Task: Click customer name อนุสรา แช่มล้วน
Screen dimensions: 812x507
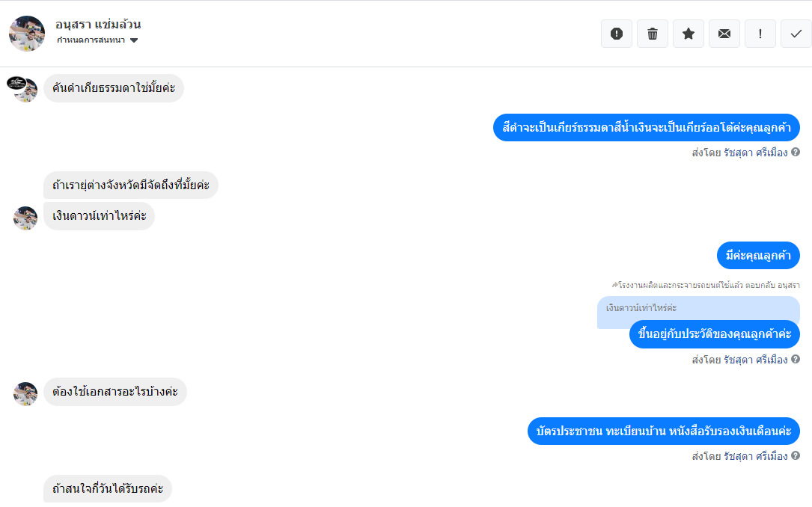Action: [98, 24]
